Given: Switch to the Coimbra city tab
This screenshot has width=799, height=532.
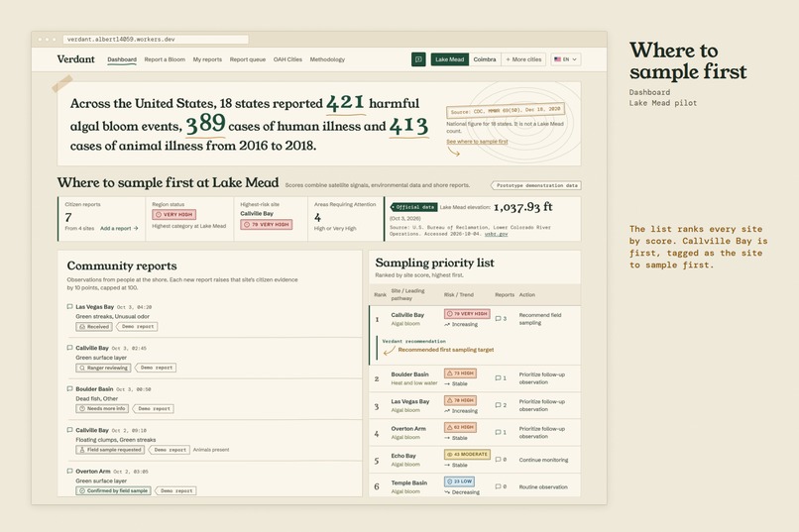Looking at the screenshot, I should (x=485, y=59).
